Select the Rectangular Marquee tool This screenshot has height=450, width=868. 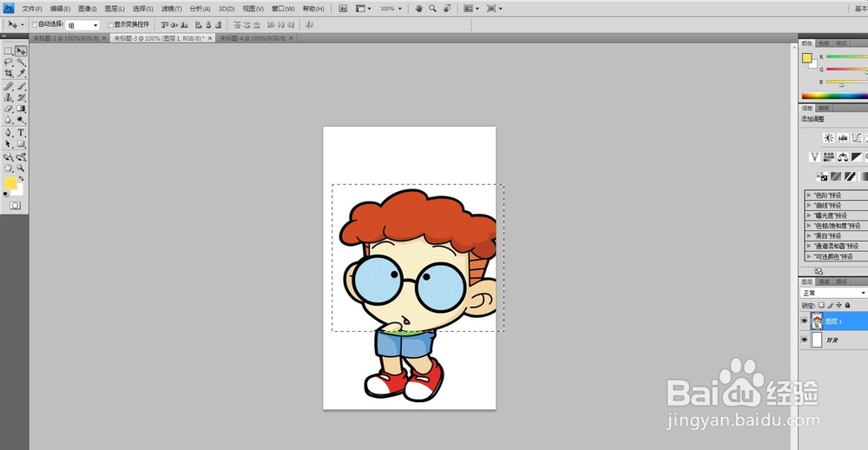[x=9, y=51]
